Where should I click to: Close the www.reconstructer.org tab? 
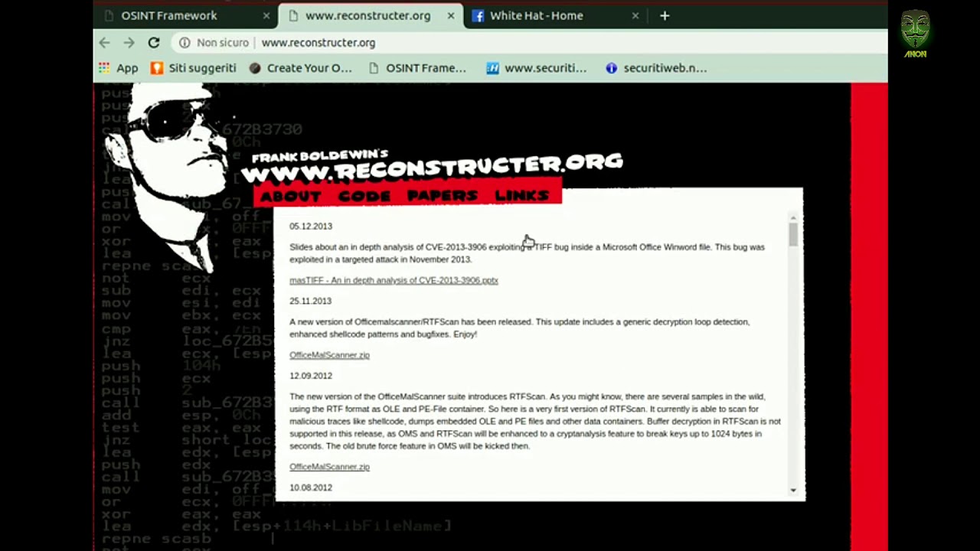450,15
